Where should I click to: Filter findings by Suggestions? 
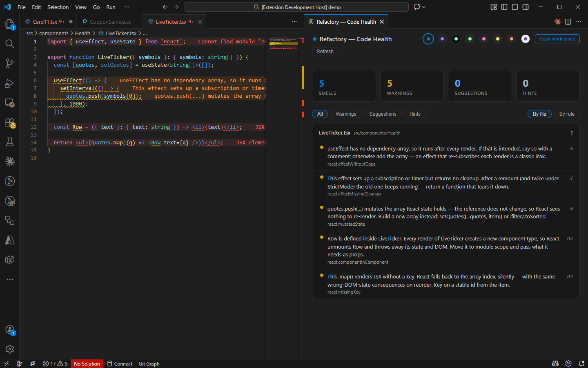(383, 114)
